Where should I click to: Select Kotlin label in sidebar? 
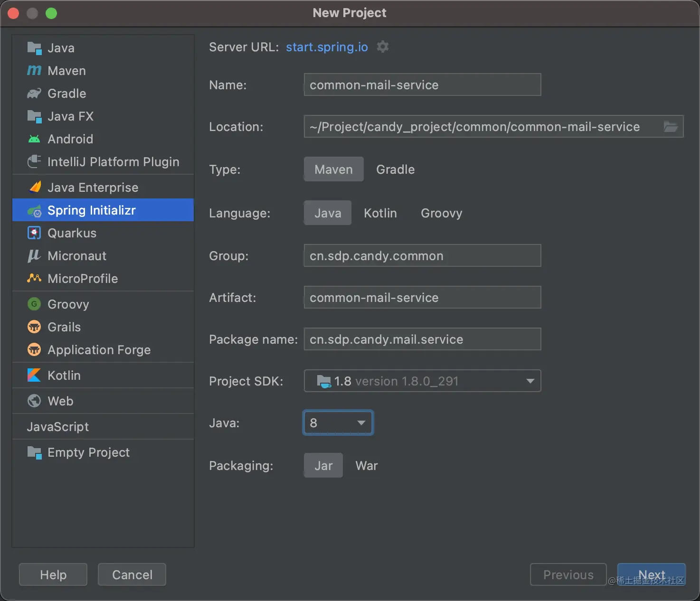[x=64, y=376]
